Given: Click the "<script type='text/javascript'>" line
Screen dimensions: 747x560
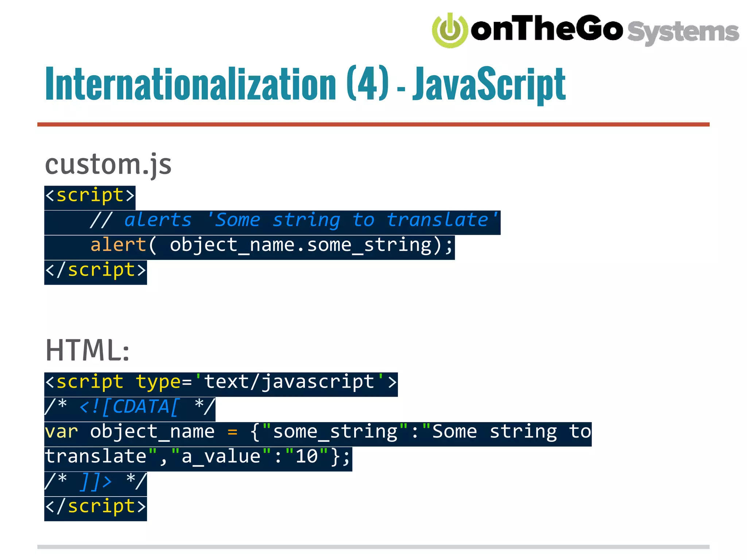Looking at the screenshot, I should pos(221,384).
